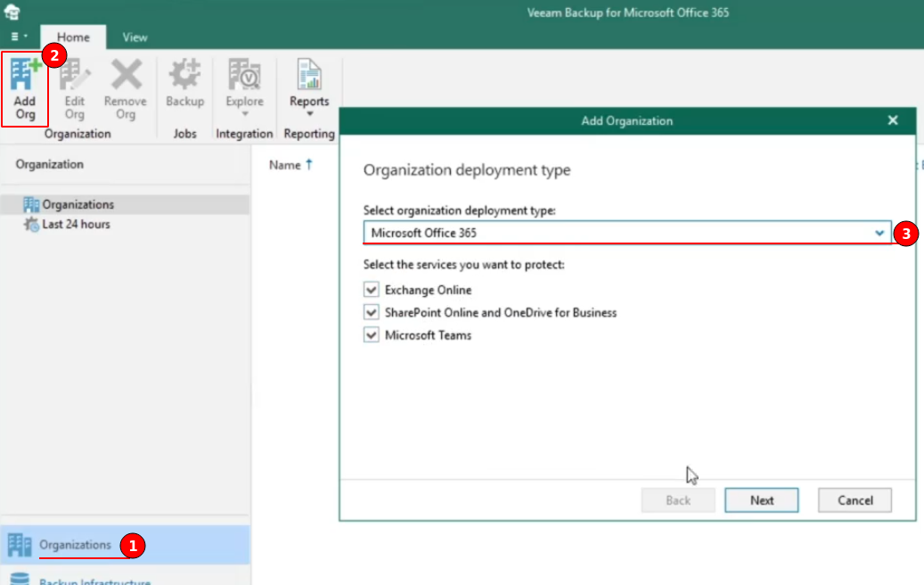Expand the Reports dropdown arrow
The height and width of the screenshot is (585, 924).
(x=309, y=114)
